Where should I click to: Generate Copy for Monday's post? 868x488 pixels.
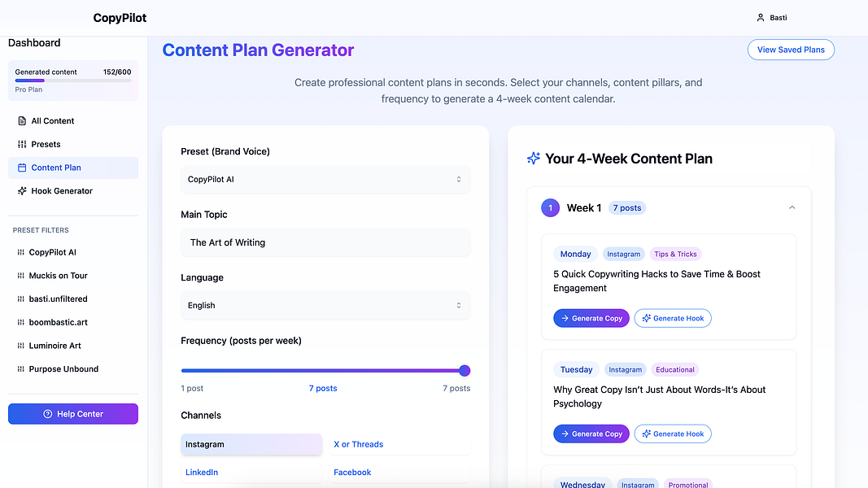[x=591, y=318]
